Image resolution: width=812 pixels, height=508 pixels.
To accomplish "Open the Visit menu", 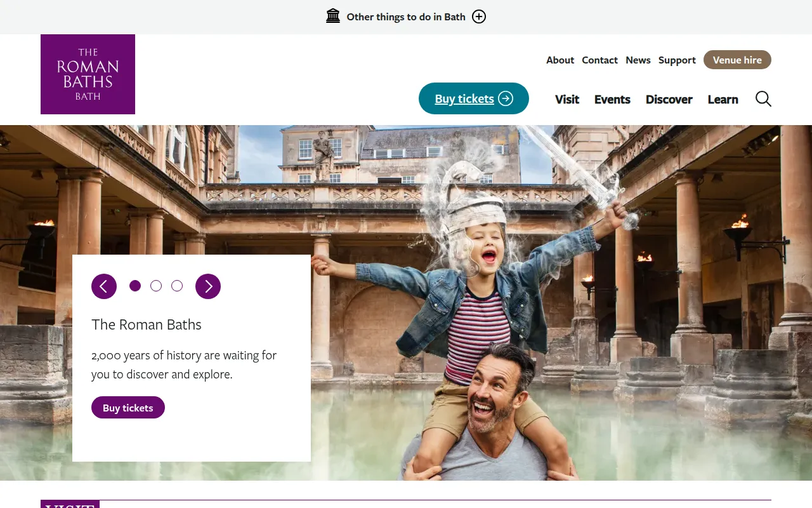I will click(567, 99).
